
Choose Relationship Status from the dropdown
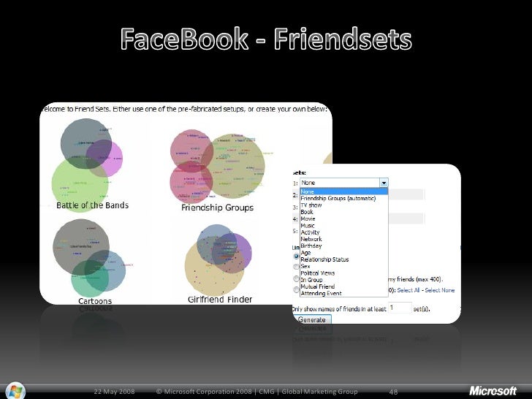click(324, 259)
